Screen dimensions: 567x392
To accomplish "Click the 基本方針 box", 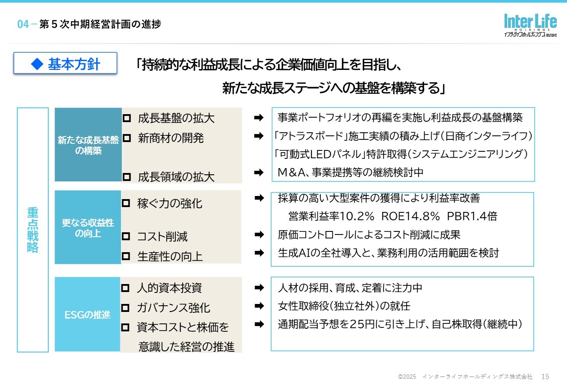I will coord(66,63).
